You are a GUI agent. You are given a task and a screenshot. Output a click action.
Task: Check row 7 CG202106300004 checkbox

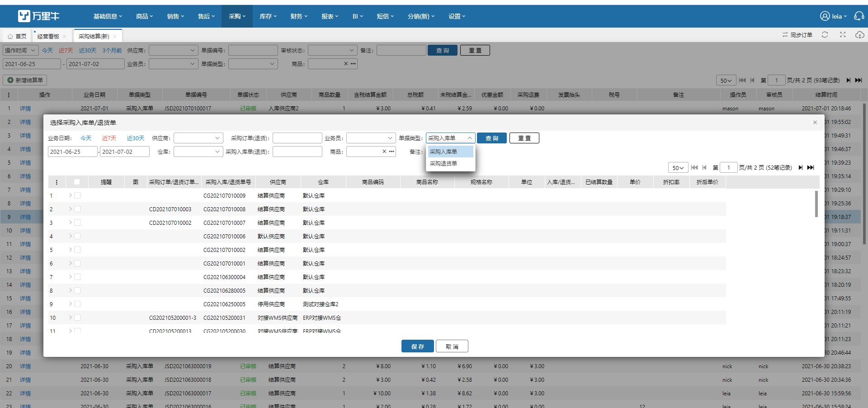pos(77,277)
